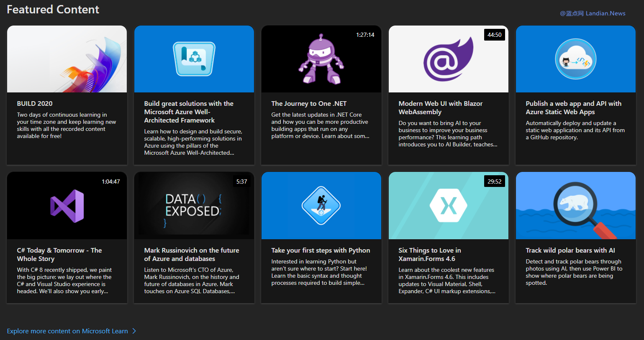The image size is (644, 340).
Task: Click description 'Learn how to design and build secure'
Action: pyautogui.click(x=193, y=142)
